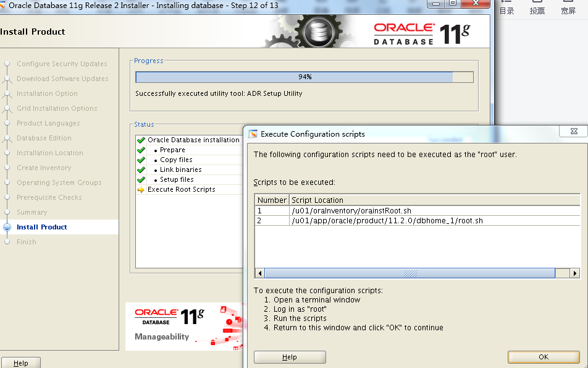Viewport: 588px width, 368px height.
Task: Open 目录 in the background window
Action: 506,7
